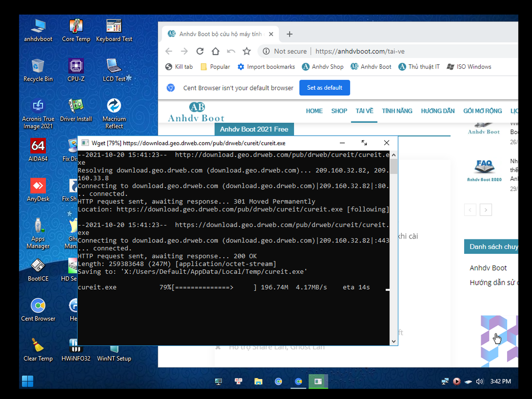View site information next to Not secure
532x399 pixels.
click(x=266, y=51)
